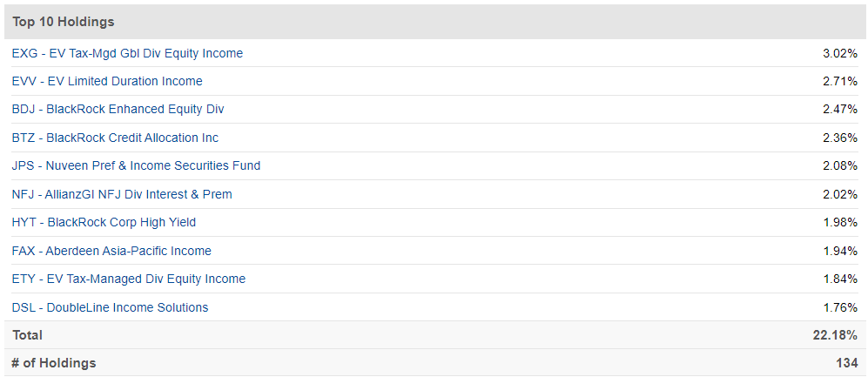This screenshot has width=868, height=377.
Task: Select the 1.98% weight for HYT
Action: (840, 223)
